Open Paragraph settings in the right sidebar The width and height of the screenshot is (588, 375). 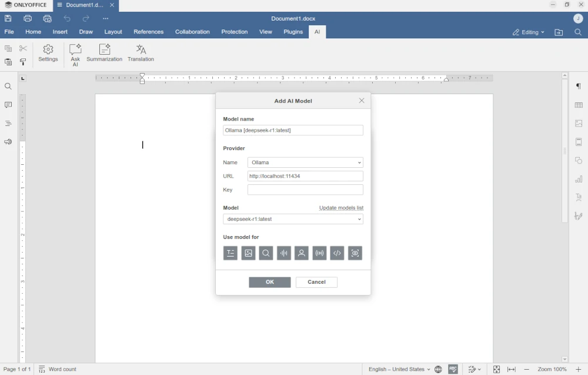579,87
